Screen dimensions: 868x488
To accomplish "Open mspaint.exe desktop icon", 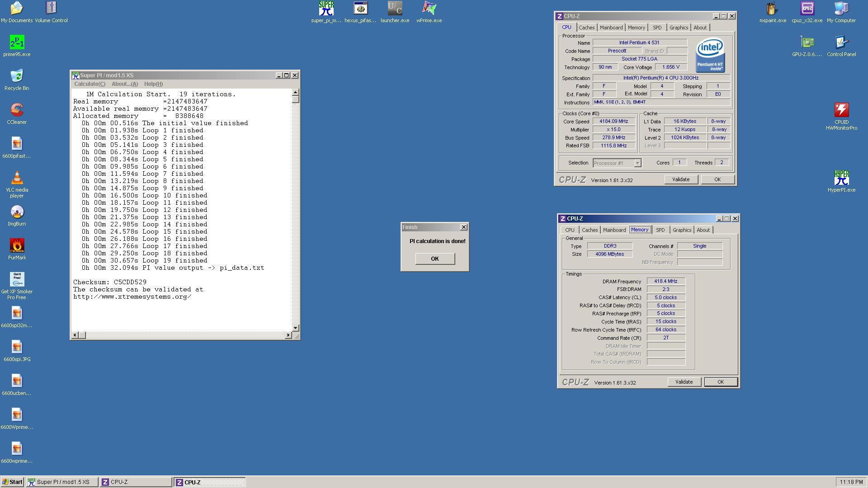I will click(x=773, y=12).
